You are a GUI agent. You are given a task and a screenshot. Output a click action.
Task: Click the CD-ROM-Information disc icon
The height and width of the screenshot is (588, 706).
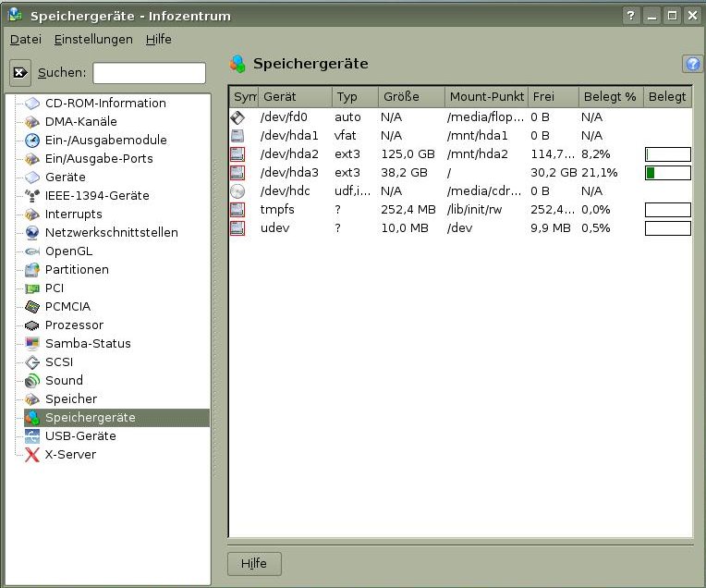[32, 104]
